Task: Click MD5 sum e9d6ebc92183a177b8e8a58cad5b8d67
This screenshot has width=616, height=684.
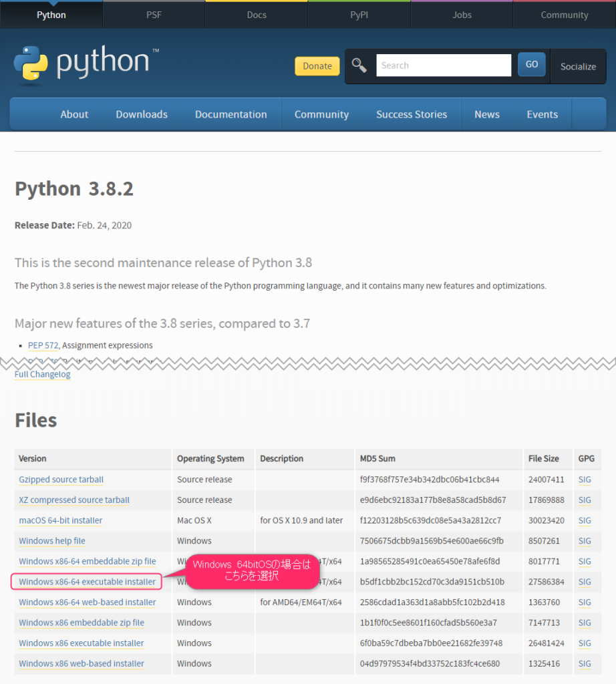Action: point(433,500)
